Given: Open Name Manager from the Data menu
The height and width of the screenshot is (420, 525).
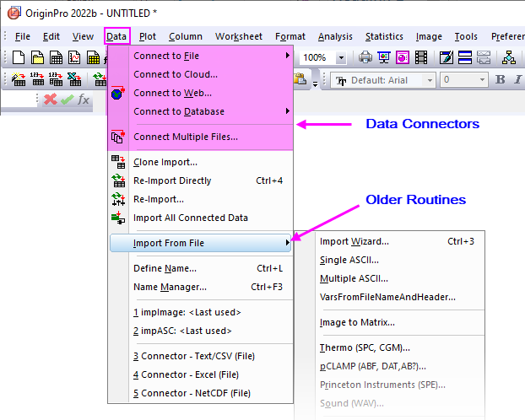Looking at the screenshot, I should coord(170,287).
